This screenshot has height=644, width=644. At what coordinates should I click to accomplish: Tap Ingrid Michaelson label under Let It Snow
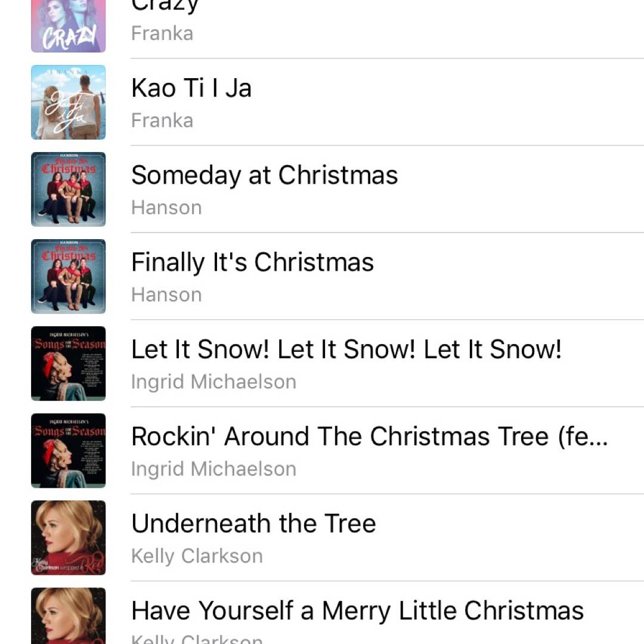[213, 382]
